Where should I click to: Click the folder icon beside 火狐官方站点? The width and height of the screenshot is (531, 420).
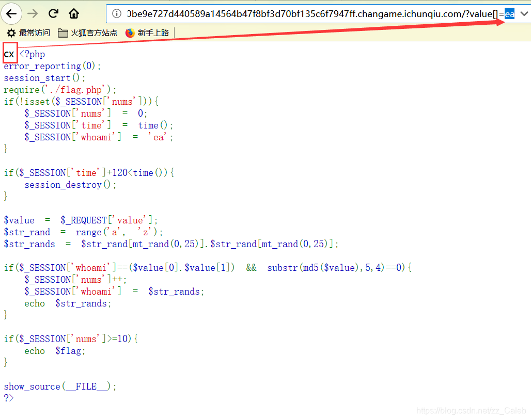pyautogui.click(x=63, y=33)
